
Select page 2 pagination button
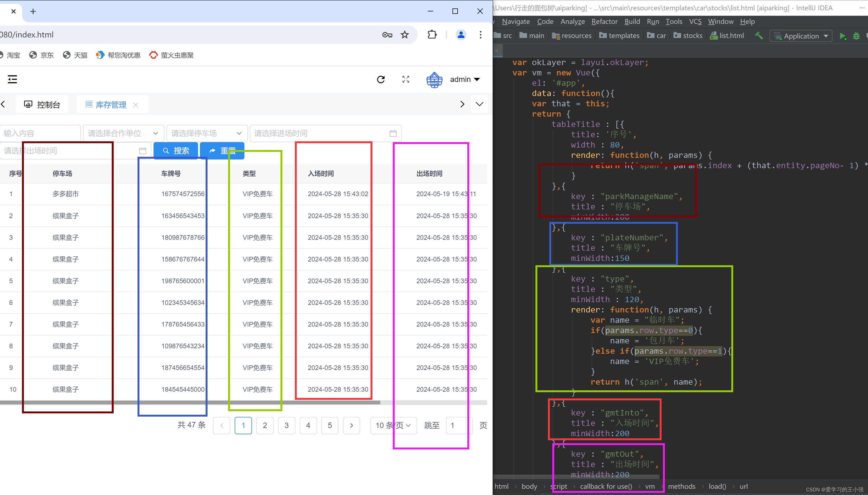[x=265, y=425]
